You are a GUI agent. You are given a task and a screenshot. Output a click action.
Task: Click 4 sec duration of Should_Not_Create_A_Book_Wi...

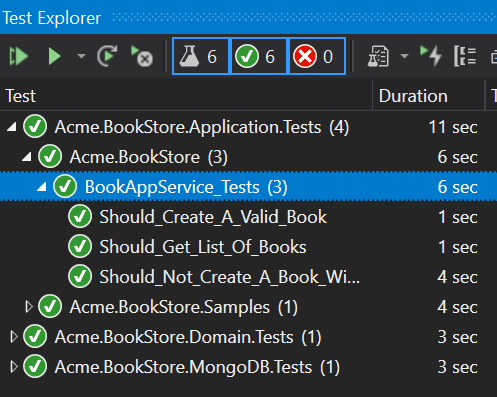click(457, 277)
